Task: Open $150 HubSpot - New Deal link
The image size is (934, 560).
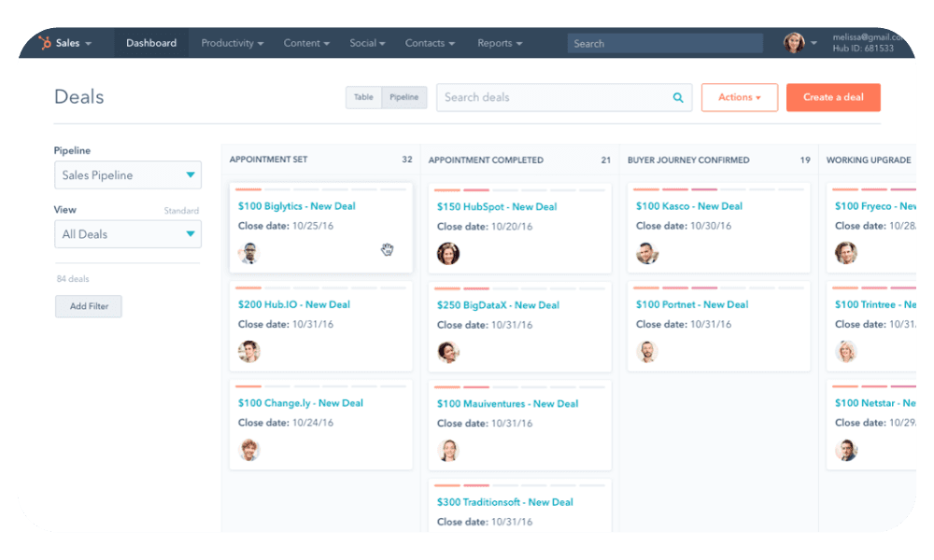Action: 497,206
